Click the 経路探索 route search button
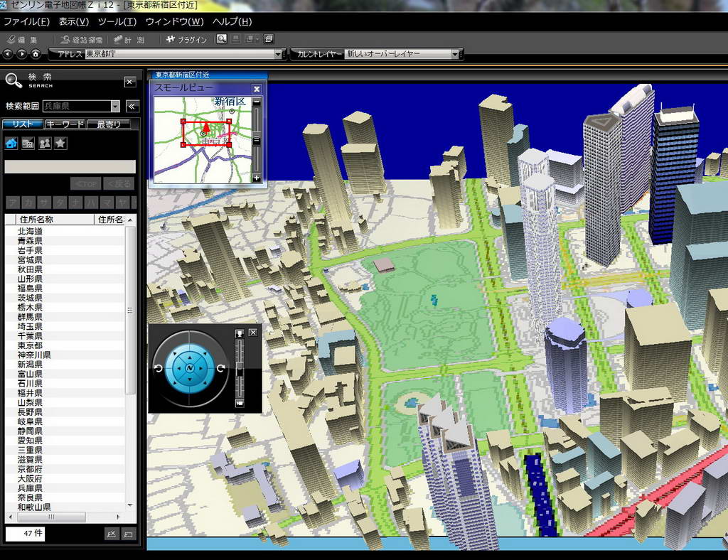Image resolution: width=728 pixels, height=560 pixels. (x=82, y=40)
